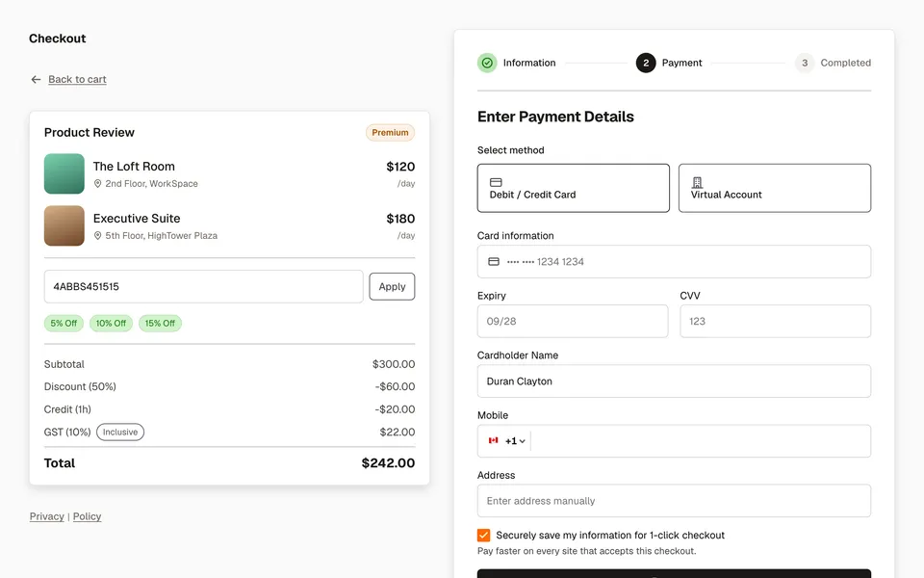Choose the 15% Off coupon chip

(x=161, y=324)
